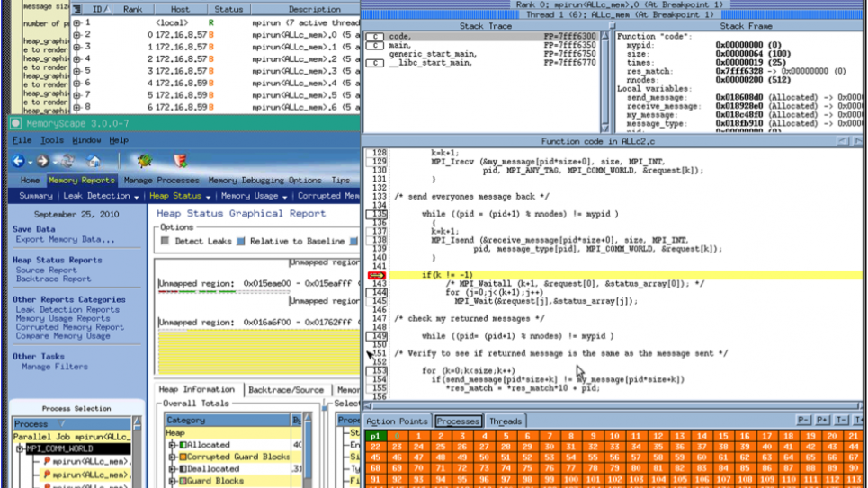868x488 pixels.
Task: Collapse the MPI_COMM_WORLD tree node
Action: [20, 448]
